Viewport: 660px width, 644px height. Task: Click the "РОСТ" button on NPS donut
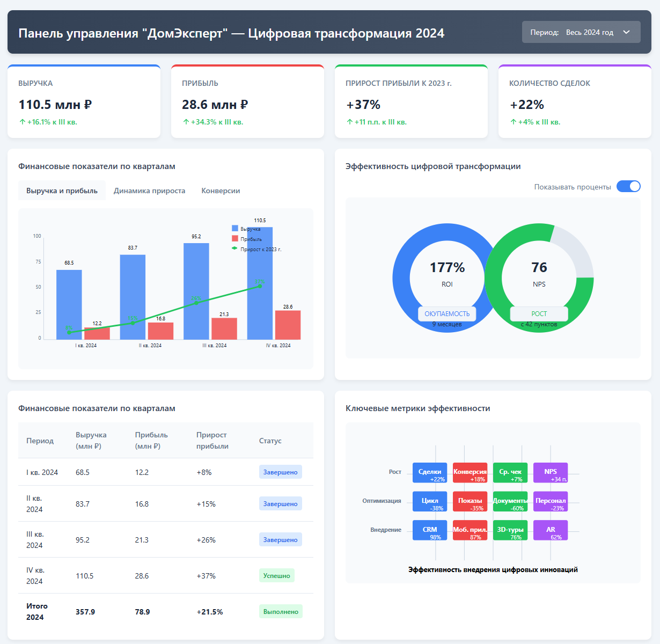(539, 313)
